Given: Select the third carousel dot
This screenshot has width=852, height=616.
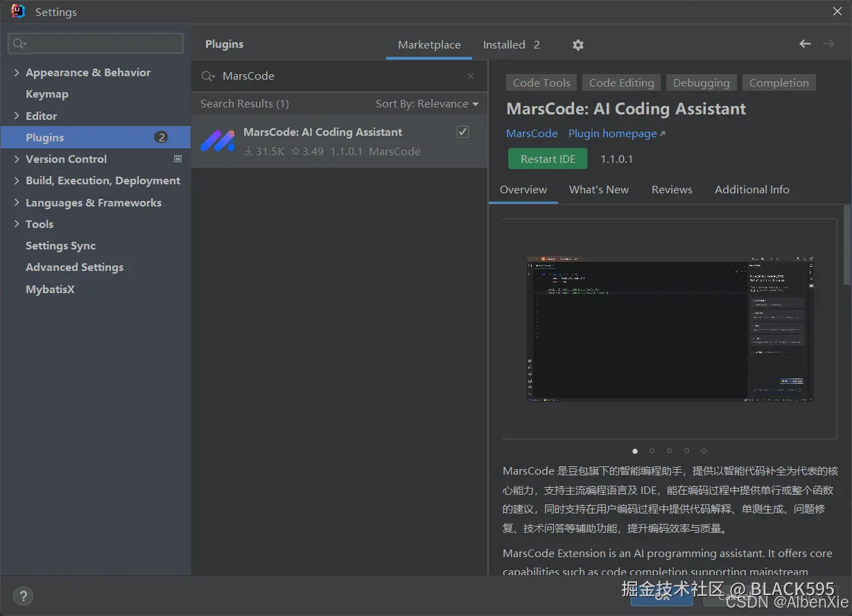Looking at the screenshot, I should pyautogui.click(x=670, y=450).
